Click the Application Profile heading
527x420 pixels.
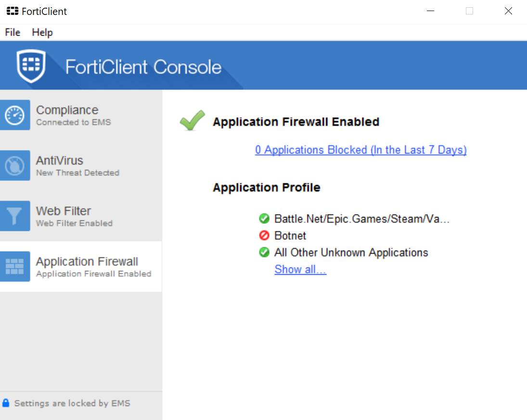pos(267,187)
